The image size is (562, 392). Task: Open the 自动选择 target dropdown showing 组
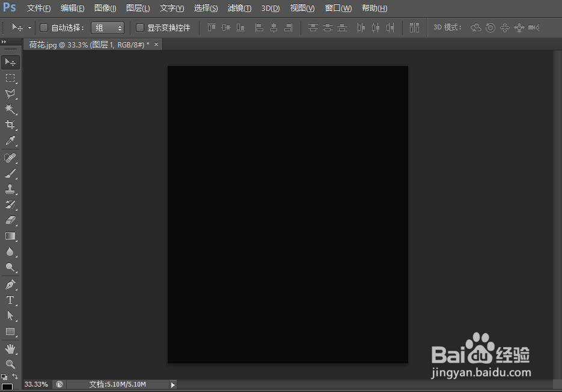coord(108,28)
